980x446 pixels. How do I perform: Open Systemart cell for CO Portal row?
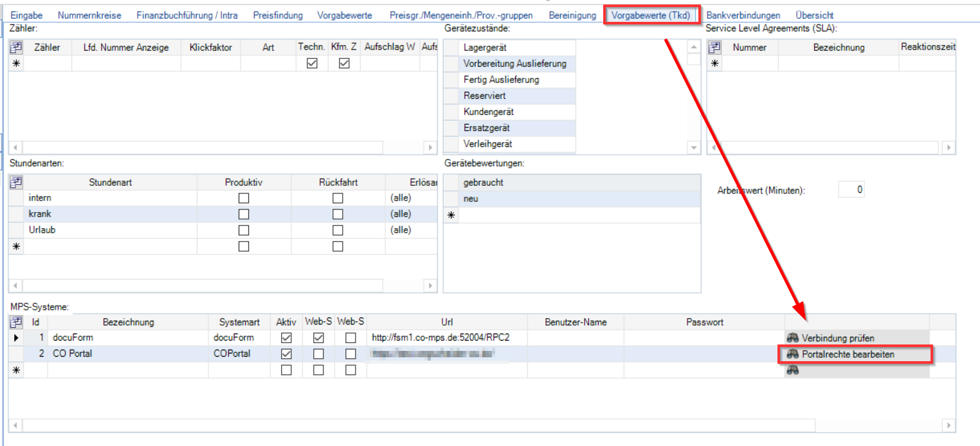click(240, 354)
